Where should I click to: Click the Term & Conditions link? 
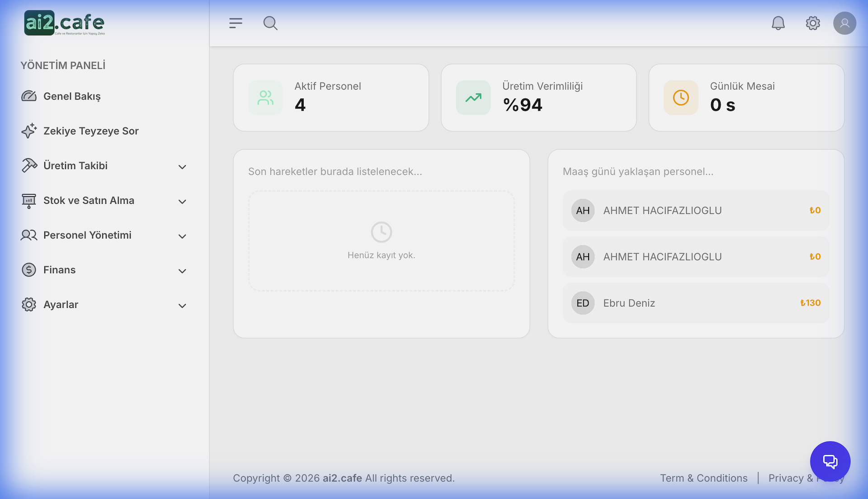click(x=703, y=478)
